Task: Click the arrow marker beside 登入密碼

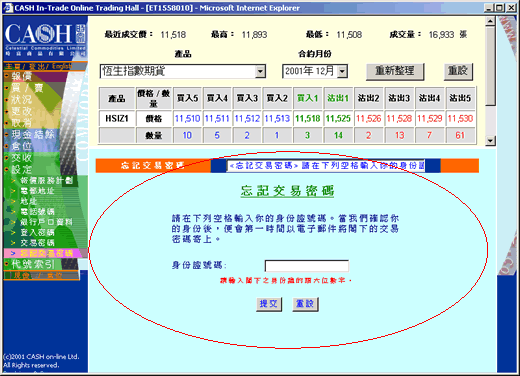Action: click(x=13, y=232)
